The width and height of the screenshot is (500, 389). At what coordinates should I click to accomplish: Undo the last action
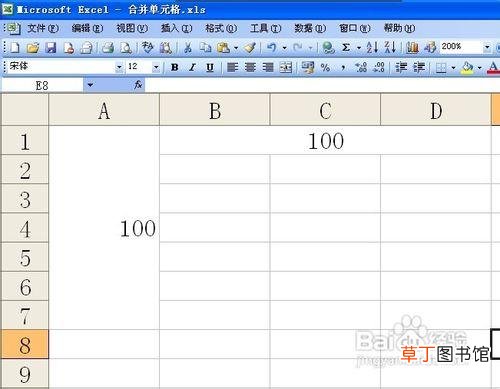tap(272, 48)
